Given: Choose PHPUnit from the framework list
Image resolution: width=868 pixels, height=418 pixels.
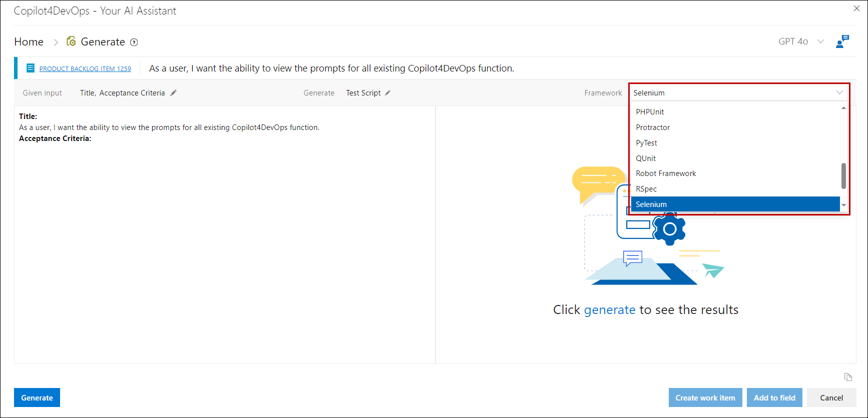Looking at the screenshot, I should pyautogui.click(x=735, y=112).
